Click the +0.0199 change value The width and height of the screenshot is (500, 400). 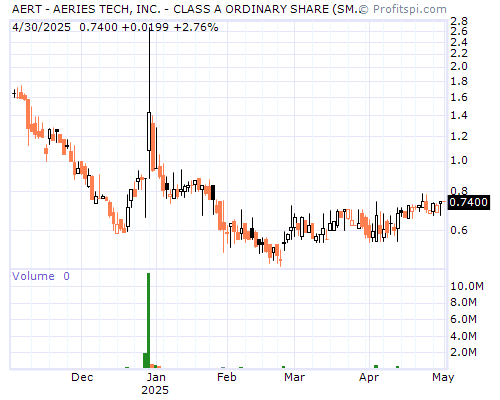click(x=145, y=27)
